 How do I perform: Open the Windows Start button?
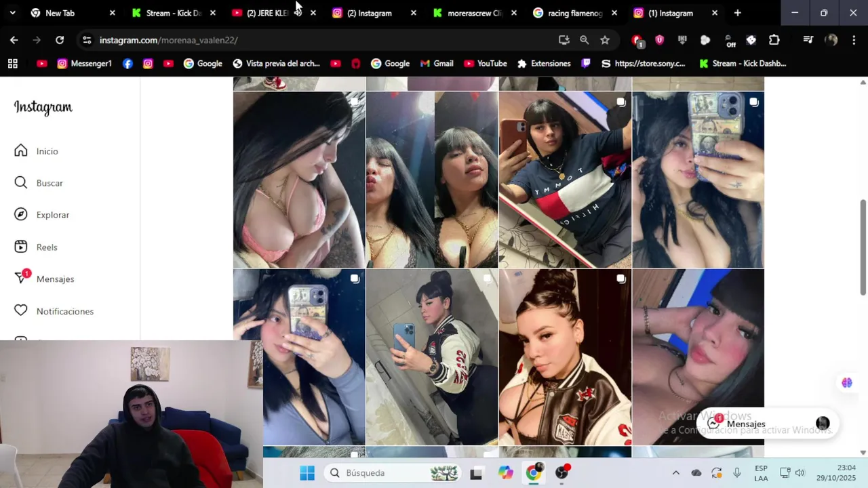coord(307,472)
